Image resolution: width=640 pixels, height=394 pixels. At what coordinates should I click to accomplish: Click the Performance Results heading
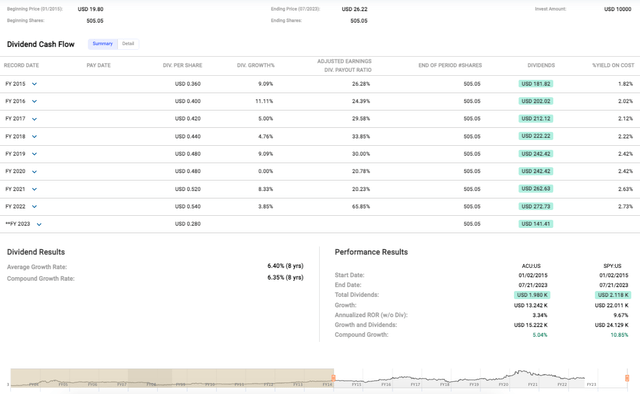tap(371, 252)
